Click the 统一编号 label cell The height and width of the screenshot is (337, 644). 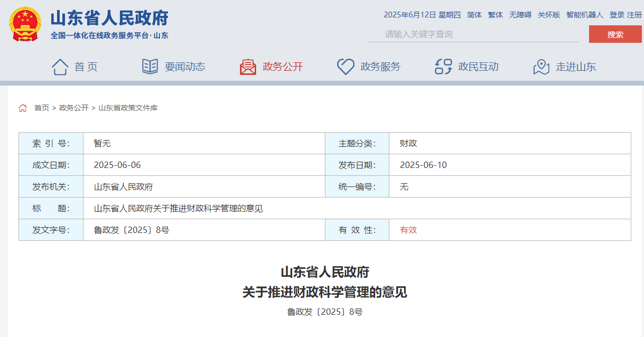click(357, 186)
